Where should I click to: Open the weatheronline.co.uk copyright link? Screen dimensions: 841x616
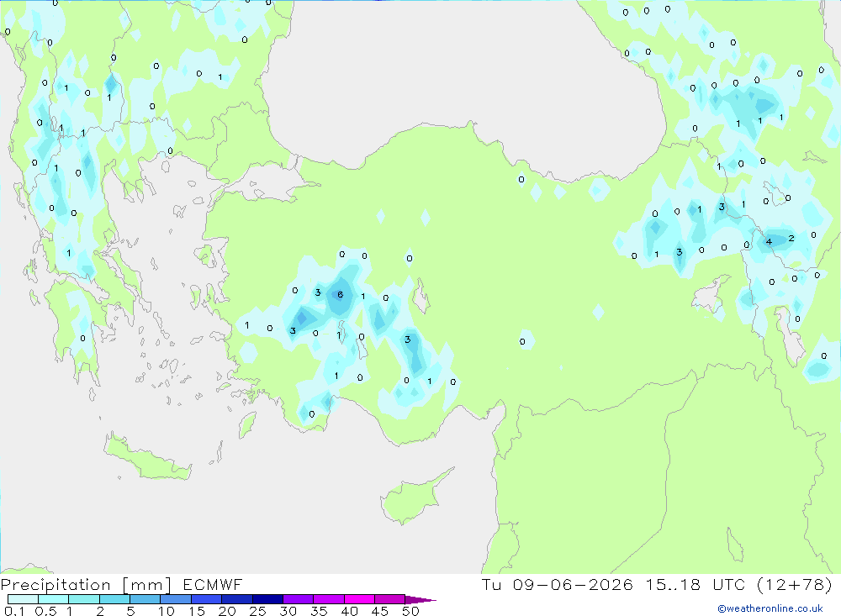click(770, 608)
